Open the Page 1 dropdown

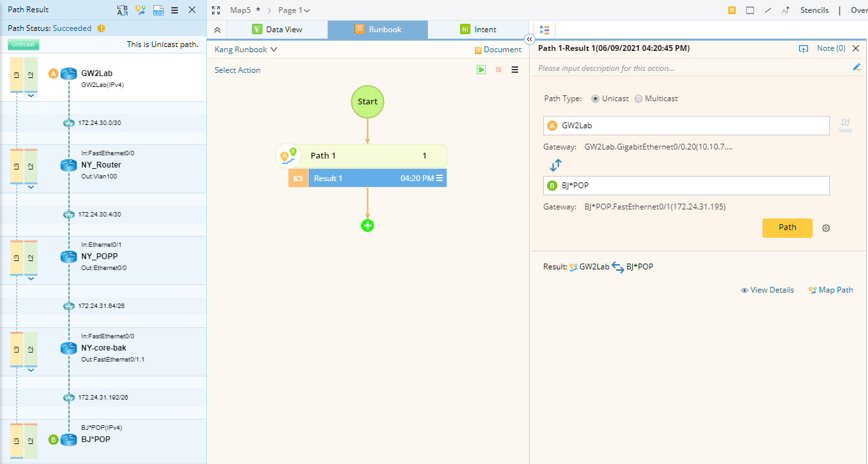(294, 10)
